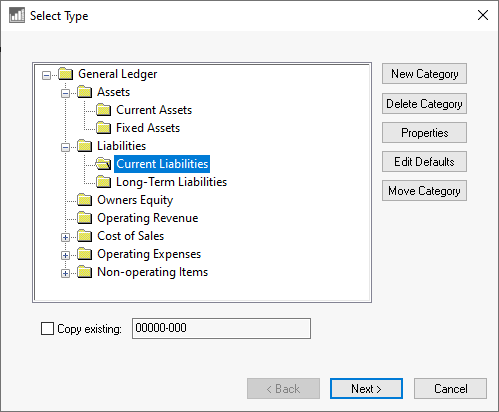Click the Fixed Assets folder icon
Screen dimensions: 499x412
pyautogui.click(x=104, y=128)
